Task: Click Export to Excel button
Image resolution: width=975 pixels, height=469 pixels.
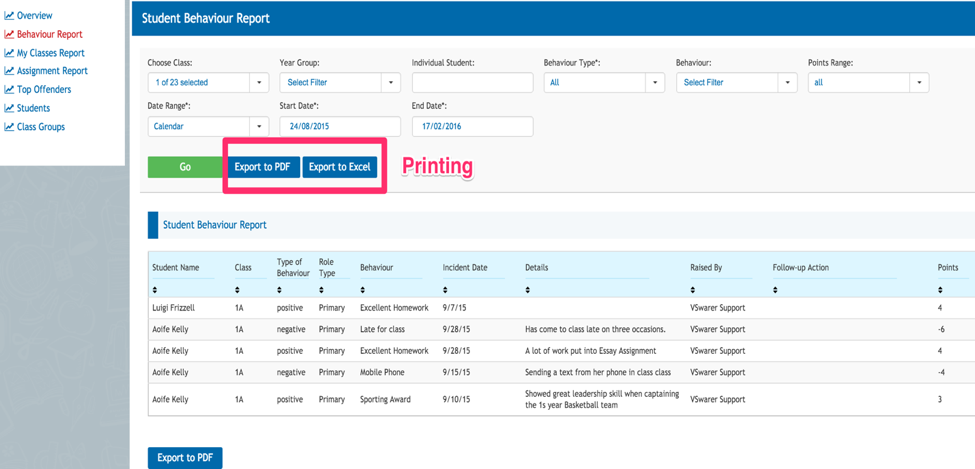Action: 340,167
